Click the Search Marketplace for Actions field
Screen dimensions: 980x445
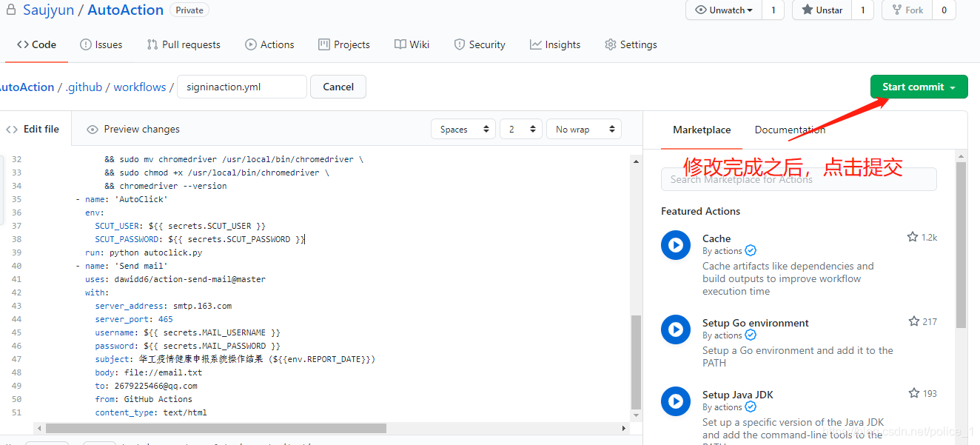click(x=799, y=179)
